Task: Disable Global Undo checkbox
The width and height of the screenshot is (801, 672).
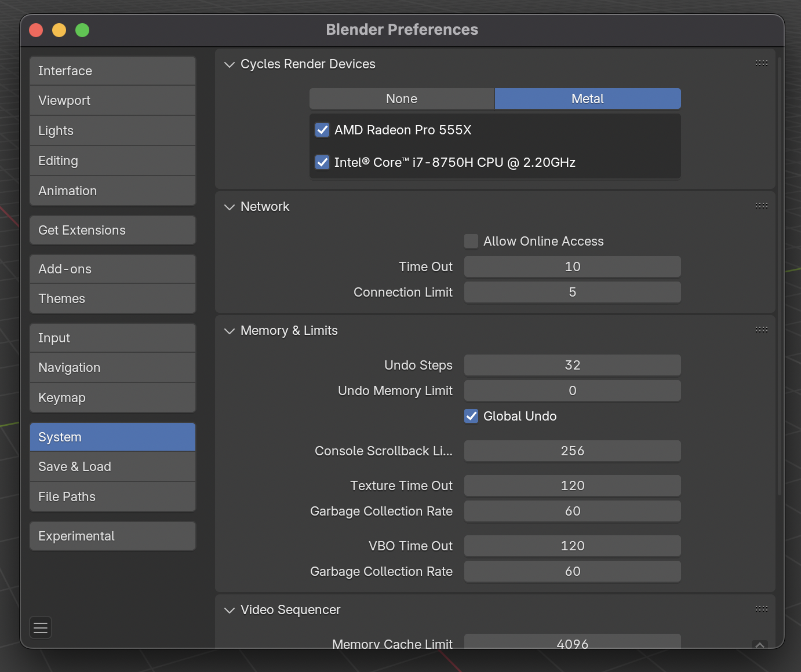Action: [x=471, y=416]
